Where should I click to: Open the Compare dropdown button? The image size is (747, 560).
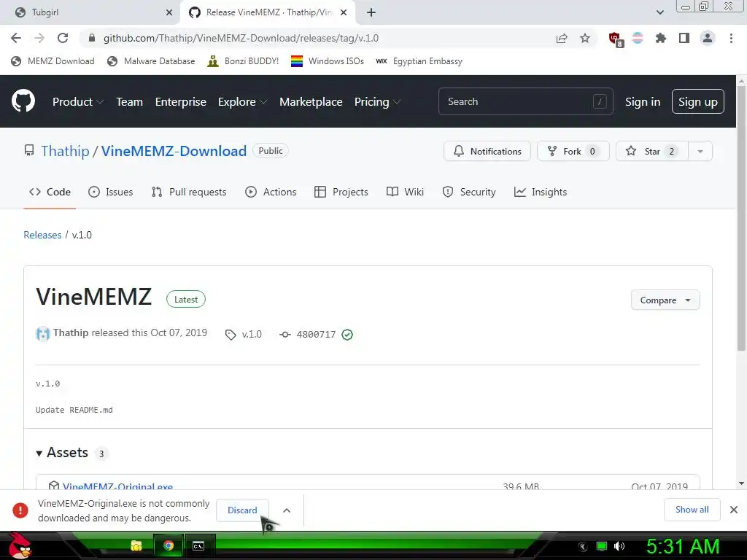665,300
